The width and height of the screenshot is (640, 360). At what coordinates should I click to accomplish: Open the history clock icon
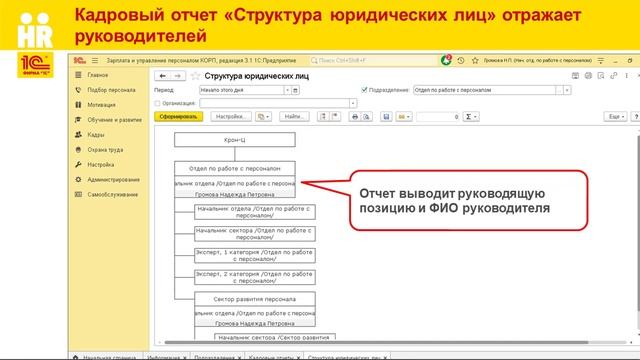[x=461, y=60]
